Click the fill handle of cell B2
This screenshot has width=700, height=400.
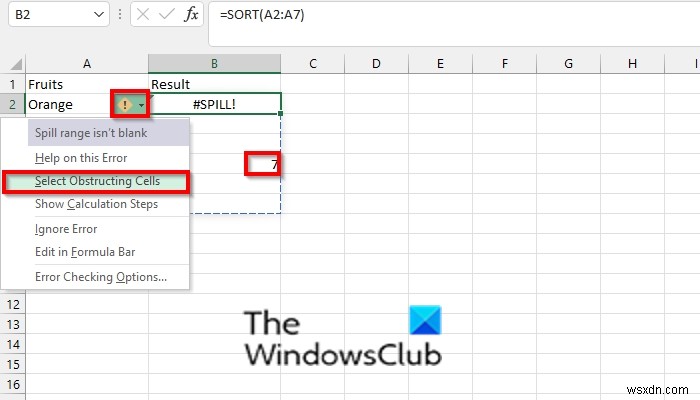[280, 114]
